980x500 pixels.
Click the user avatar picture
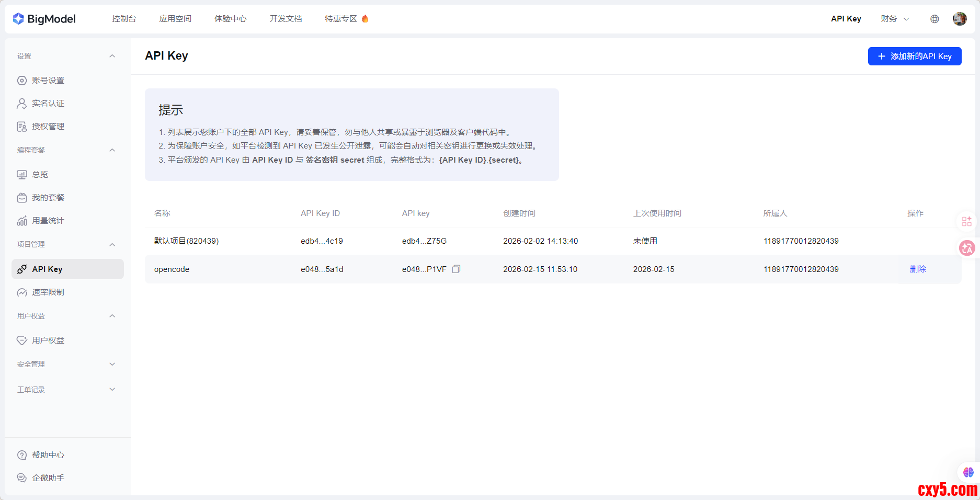click(x=960, y=19)
